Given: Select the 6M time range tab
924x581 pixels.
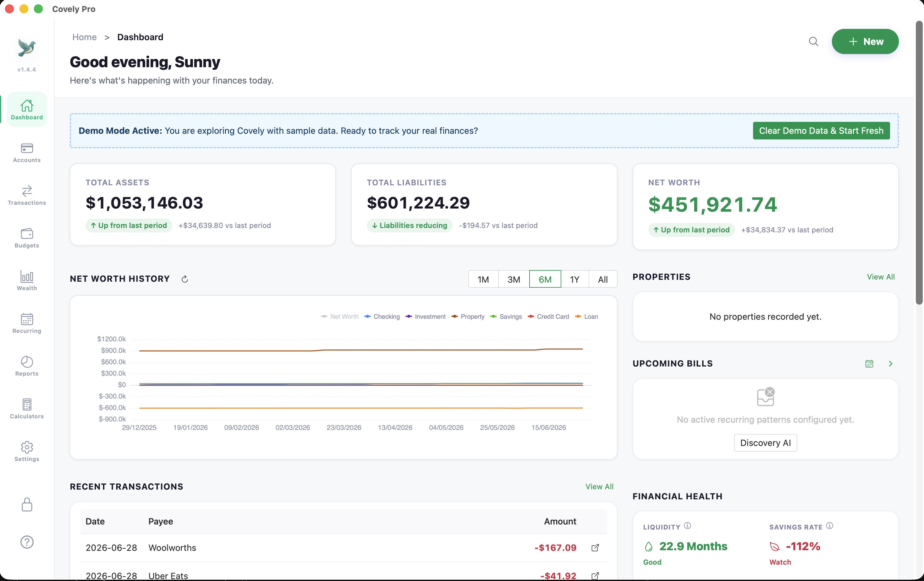Looking at the screenshot, I should click(545, 279).
